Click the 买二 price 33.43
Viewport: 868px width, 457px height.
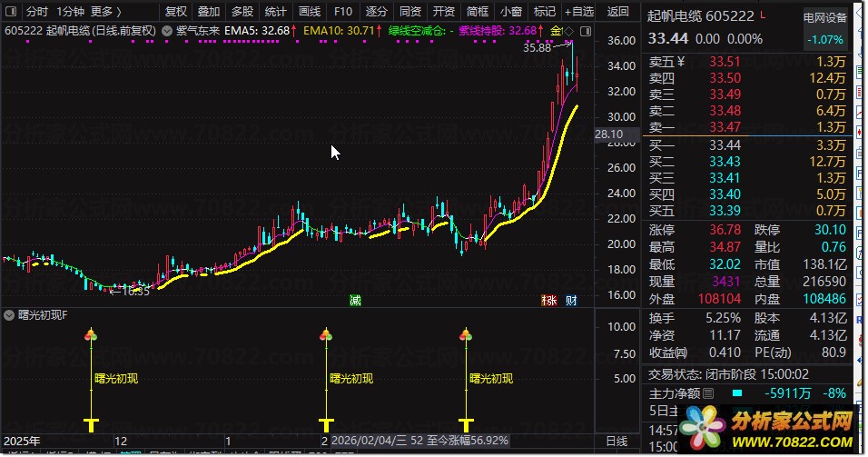(x=725, y=162)
